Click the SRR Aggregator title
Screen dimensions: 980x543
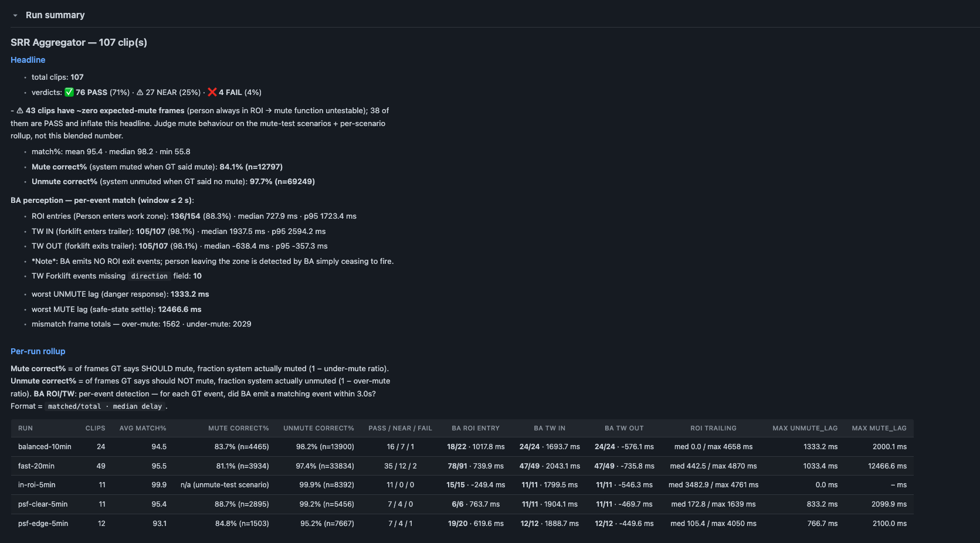[x=79, y=42]
